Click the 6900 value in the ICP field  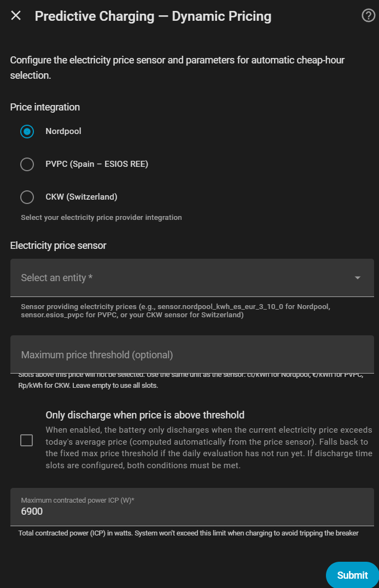click(32, 511)
